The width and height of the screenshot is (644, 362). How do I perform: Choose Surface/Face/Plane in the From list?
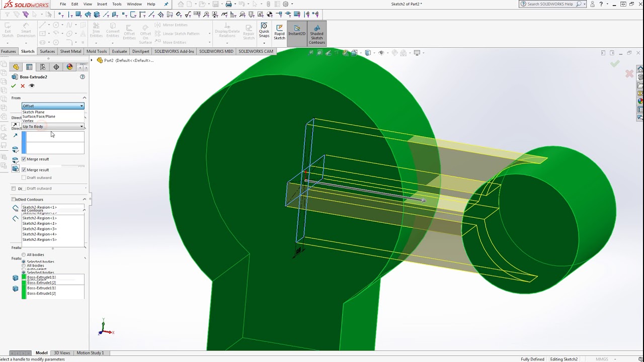[x=39, y=117]
